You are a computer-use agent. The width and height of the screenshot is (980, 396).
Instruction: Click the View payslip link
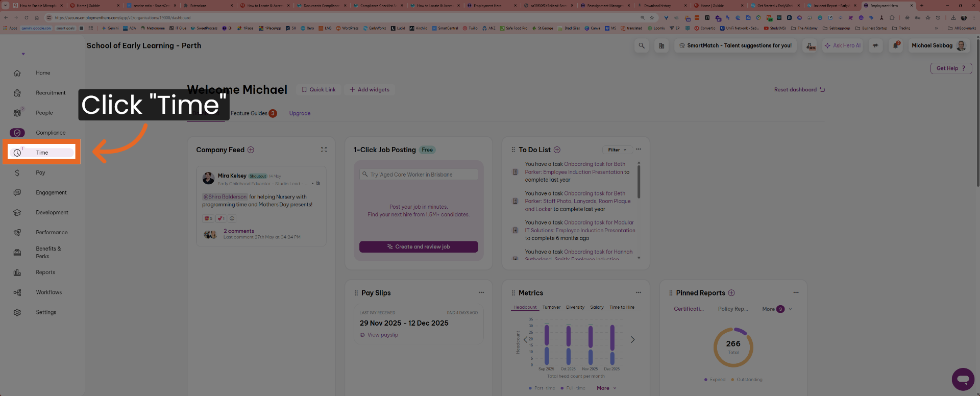click(382, 335)
